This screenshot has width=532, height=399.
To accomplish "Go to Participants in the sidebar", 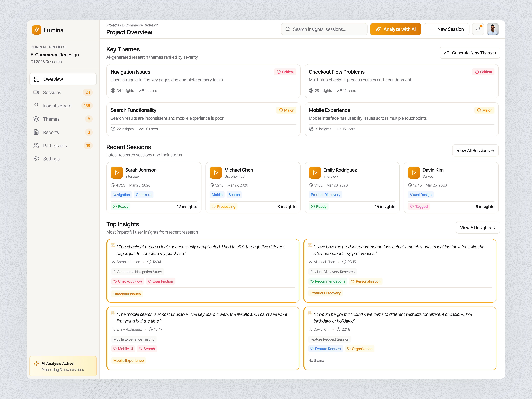I will tap(63, 145).
